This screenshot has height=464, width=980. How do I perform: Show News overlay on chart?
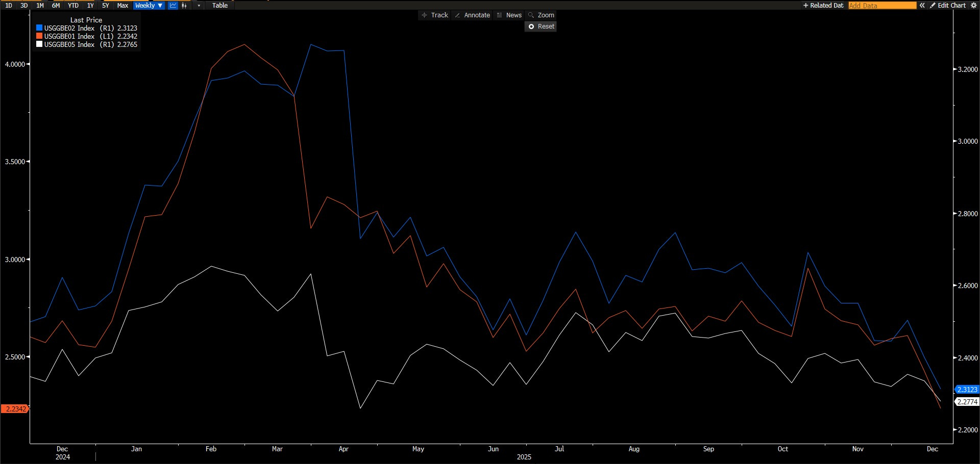point(509,15)
